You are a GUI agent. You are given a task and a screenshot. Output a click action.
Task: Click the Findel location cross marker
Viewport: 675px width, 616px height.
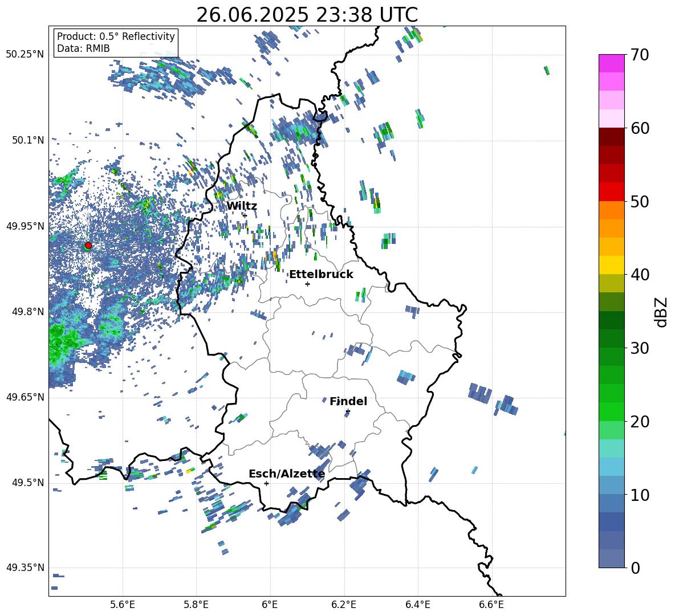tap(348, 411)
